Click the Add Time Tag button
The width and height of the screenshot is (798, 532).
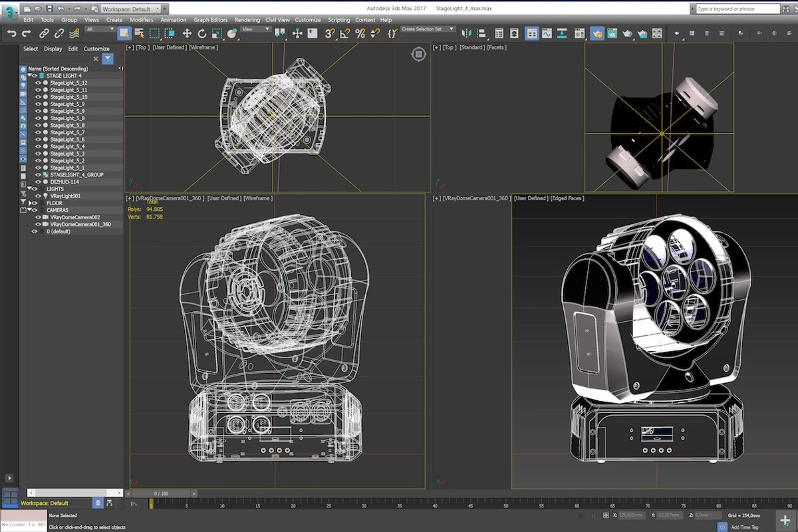745,527
